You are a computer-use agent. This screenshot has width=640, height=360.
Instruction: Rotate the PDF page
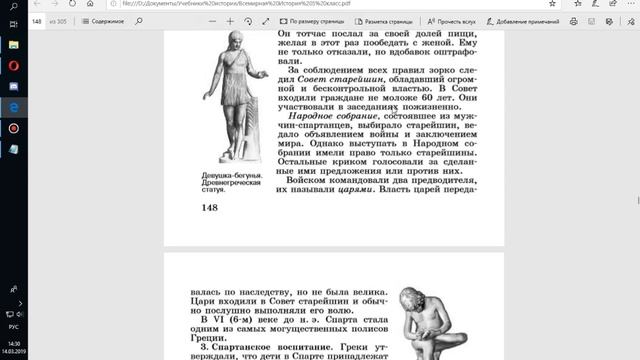248,21
